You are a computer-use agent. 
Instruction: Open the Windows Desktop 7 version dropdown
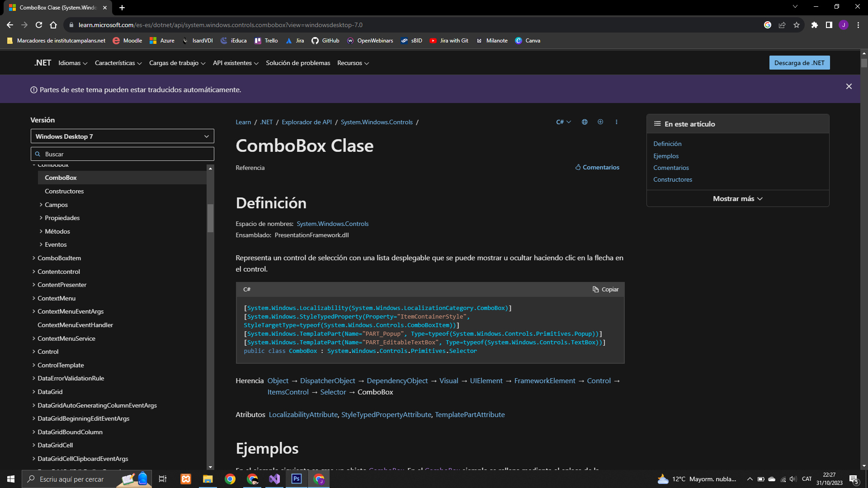point(122,136)
